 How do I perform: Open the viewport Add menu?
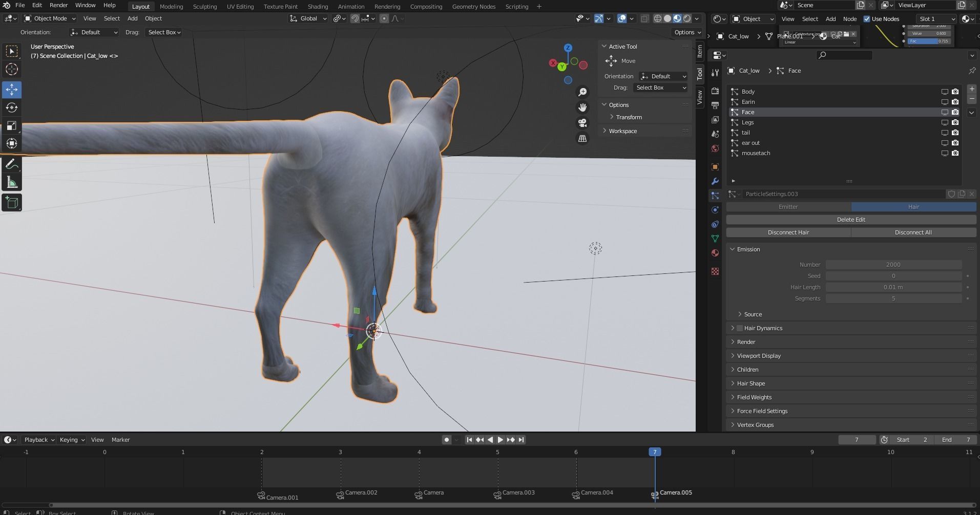point(132,18)
